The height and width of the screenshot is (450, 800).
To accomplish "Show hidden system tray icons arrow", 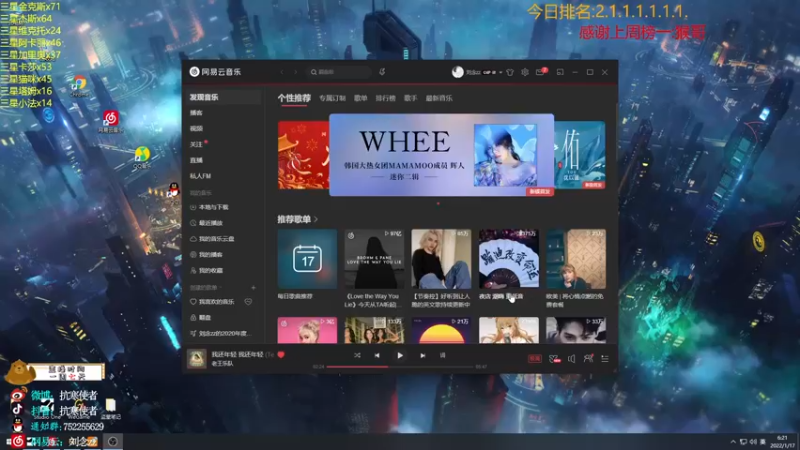I will [x=733, y=442].
